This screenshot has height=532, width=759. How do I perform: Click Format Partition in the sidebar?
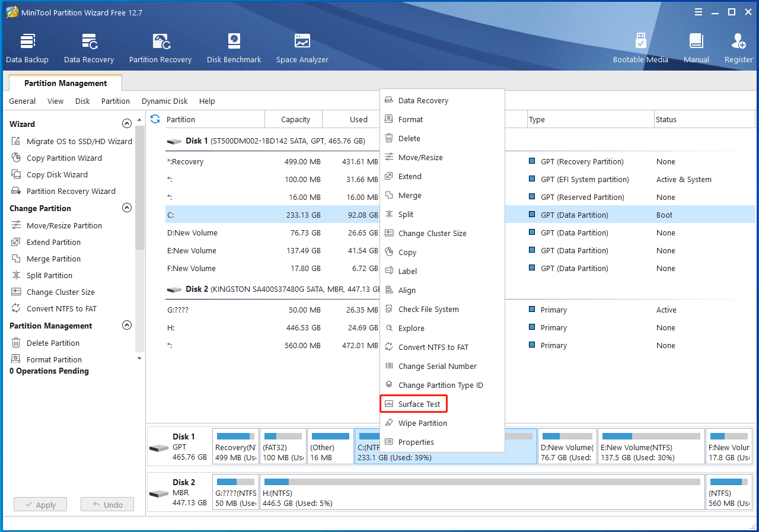46,359
